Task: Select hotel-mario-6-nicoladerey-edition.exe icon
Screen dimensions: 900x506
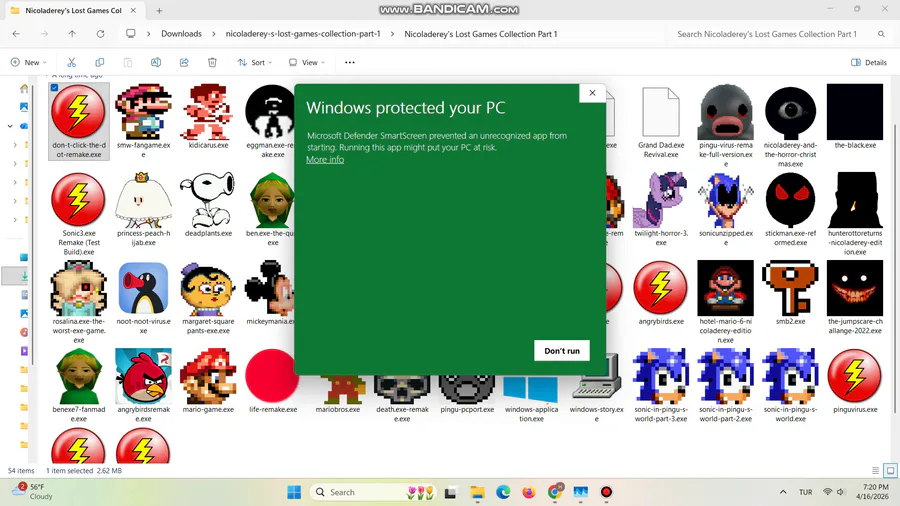Action: pos(726,288)
